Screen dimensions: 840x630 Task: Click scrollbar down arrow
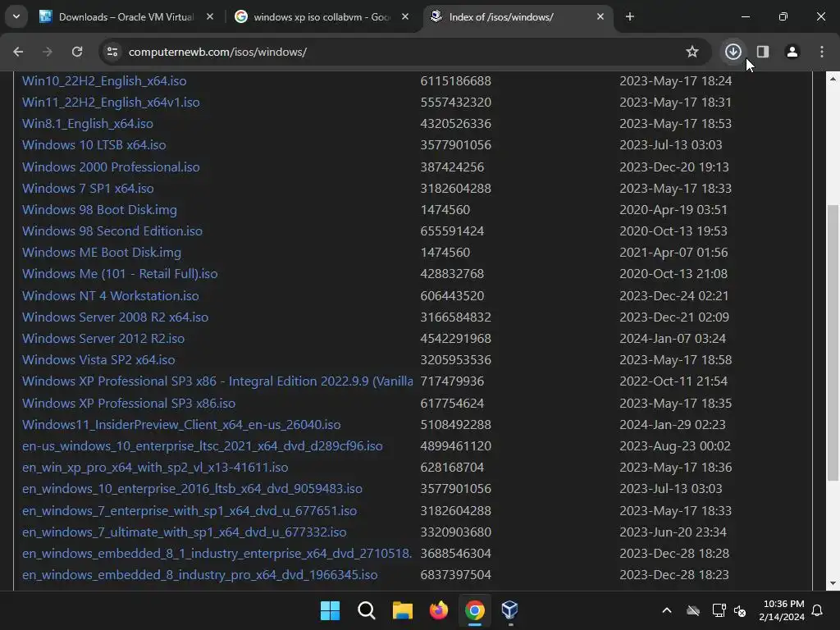pos(833,583)
